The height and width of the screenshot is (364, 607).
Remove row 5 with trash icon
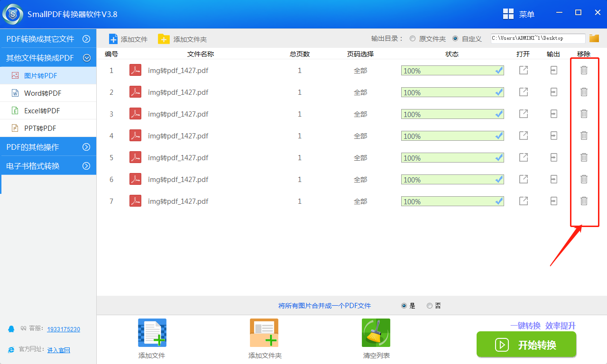point(584,157)
